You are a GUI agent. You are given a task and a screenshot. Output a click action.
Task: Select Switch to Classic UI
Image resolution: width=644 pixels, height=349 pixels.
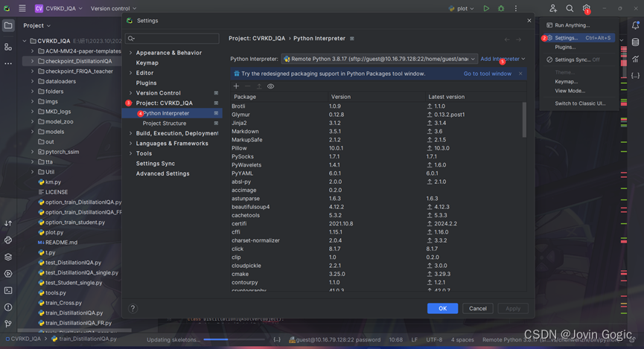(x=580, y=103)
